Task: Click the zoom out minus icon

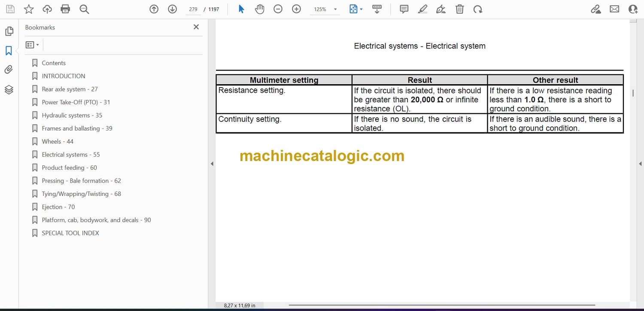Action: pyautogui.click(x=278, y=9)
